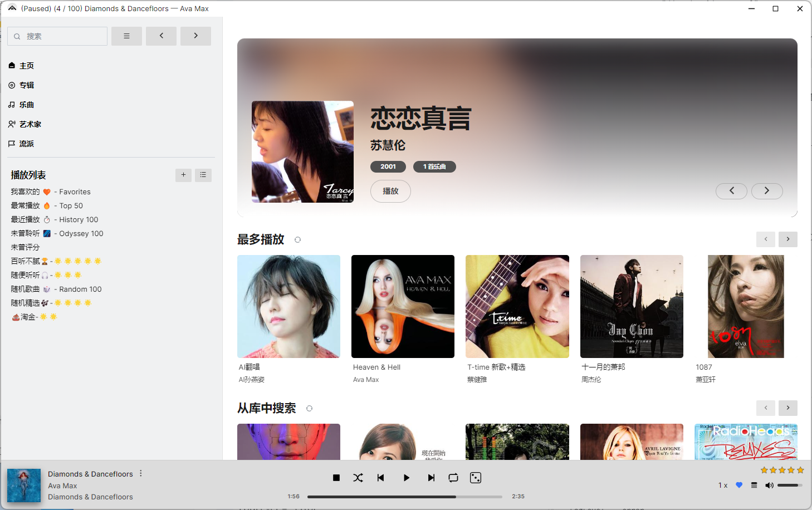
Task: Click the stop playback button
Action: (336, 478)
